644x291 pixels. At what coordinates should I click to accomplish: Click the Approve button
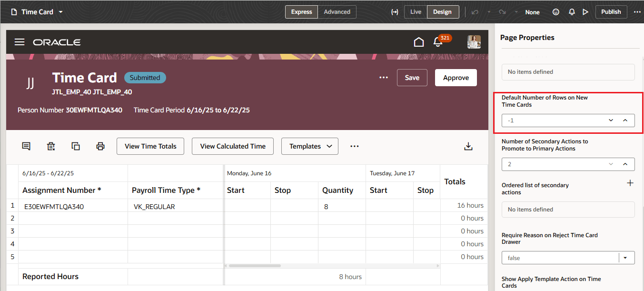(x=456, y=77)
